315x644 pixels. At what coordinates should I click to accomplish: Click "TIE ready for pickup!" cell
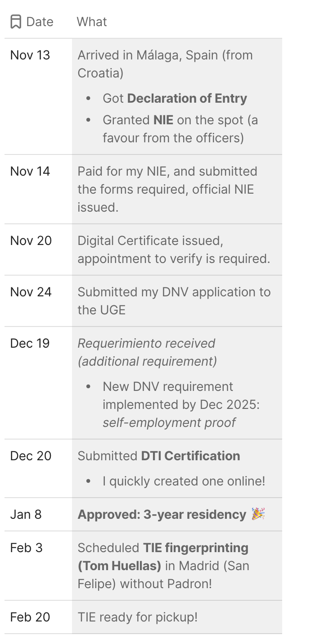tap(138, 617)
